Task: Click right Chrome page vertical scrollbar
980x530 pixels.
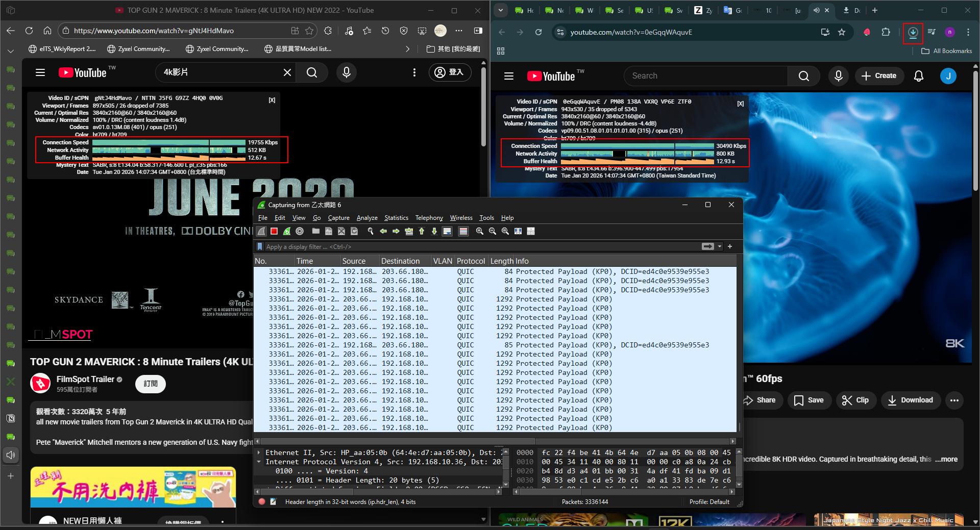Action: (x=975, y=132)
